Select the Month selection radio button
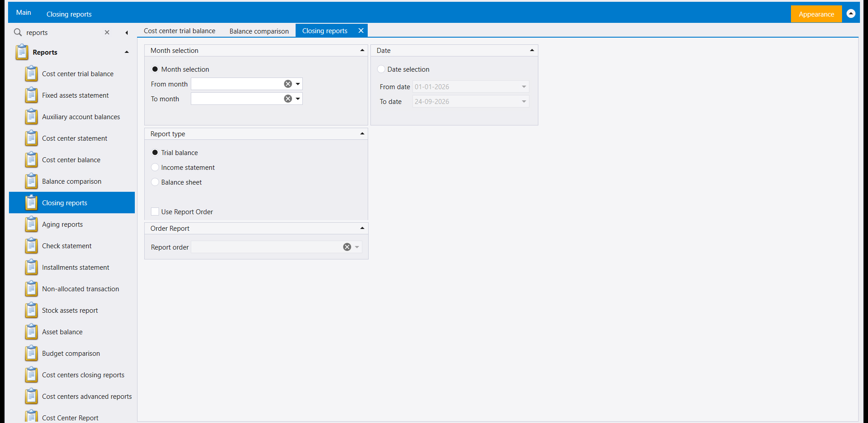The height and width of the screenshot is (423, 868). [x=155, y=69]
